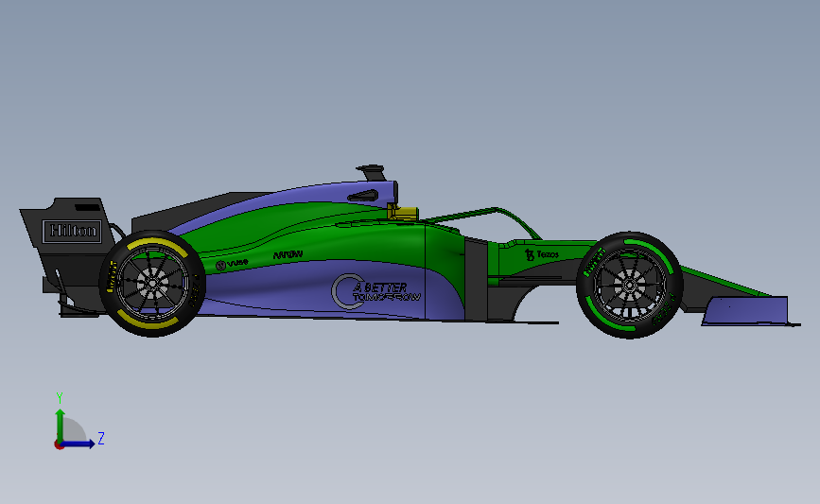
Task: Select the dark bargeboard panel behind front wheel
Action: 476,278
